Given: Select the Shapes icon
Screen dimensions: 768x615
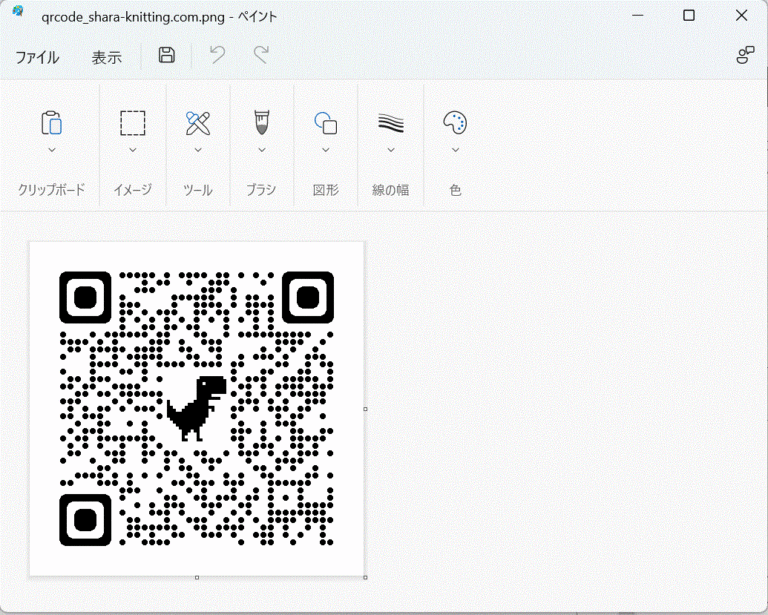Looking at the screenshot, I should [325, 123].
